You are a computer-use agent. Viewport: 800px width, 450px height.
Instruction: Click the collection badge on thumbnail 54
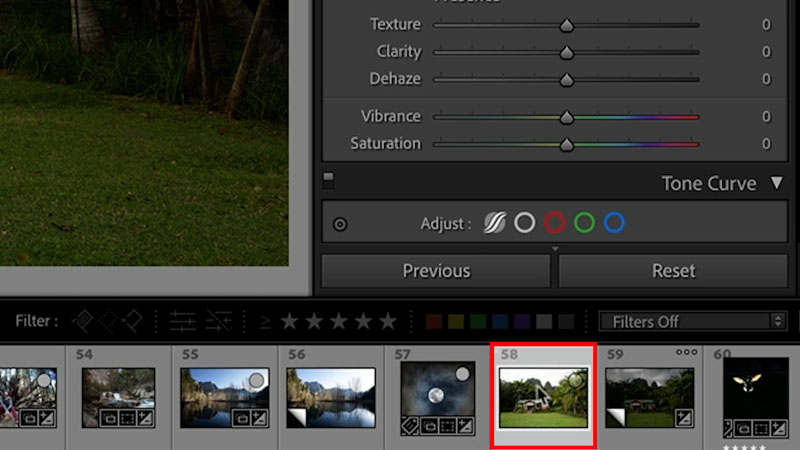point(109,418)
